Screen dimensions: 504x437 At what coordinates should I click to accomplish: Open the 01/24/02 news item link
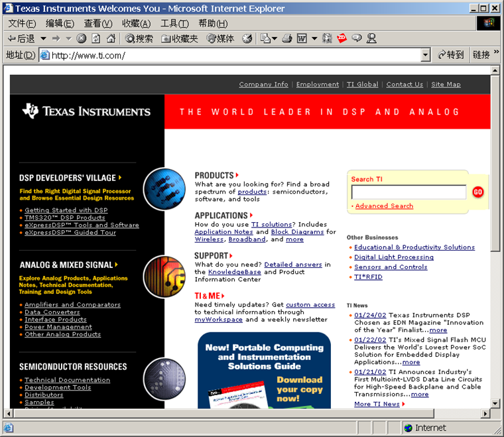(370, 315)
